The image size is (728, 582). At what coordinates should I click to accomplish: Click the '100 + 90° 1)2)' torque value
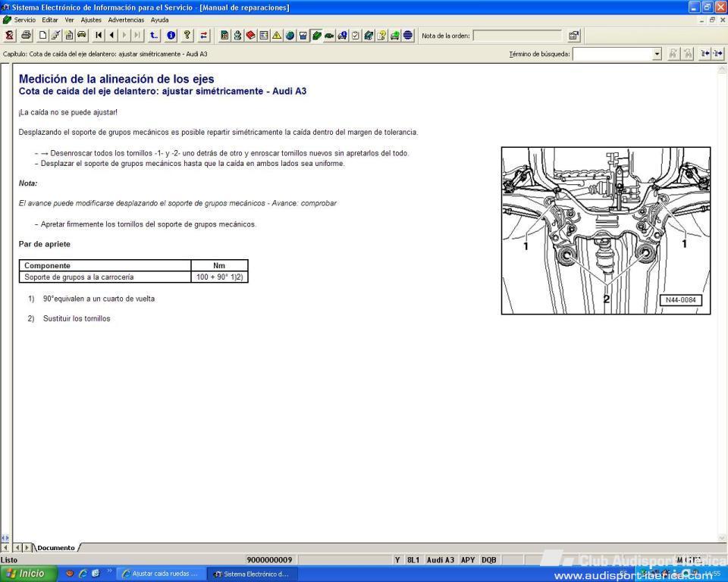tap(220, 277)
